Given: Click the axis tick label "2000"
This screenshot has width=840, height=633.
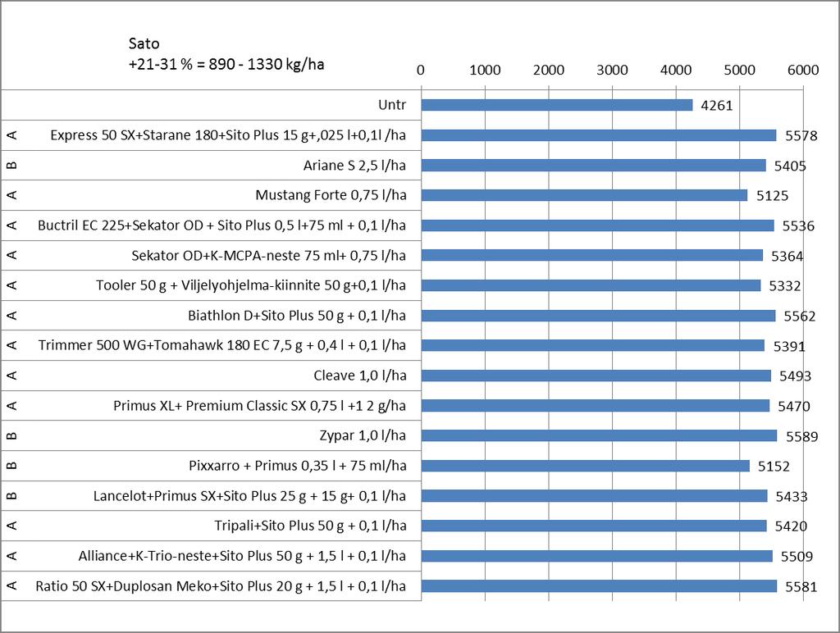Looking at the screenshot, I should pyautogui.click(x=549, y=71).
